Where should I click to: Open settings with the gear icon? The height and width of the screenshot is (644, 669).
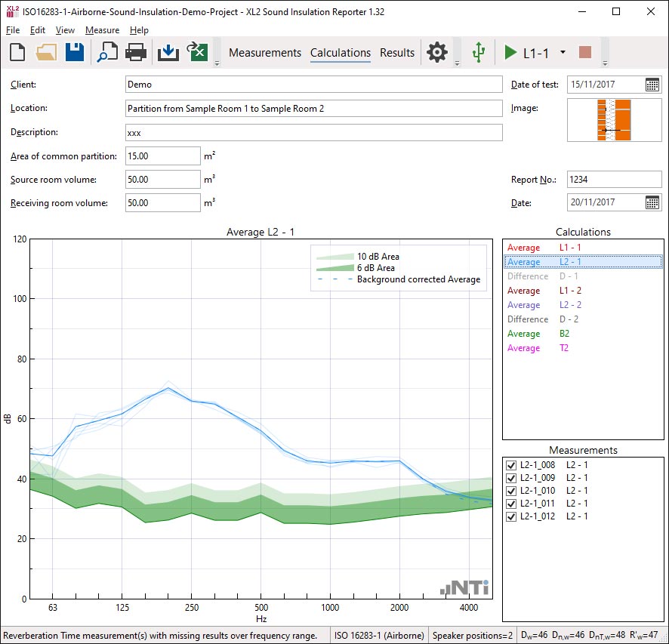pos(437,52)
